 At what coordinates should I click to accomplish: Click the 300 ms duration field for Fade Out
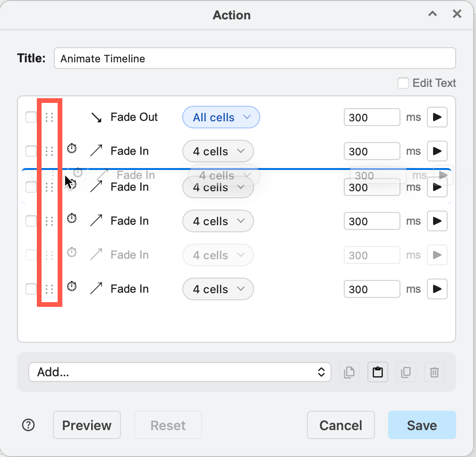(372, 117)
